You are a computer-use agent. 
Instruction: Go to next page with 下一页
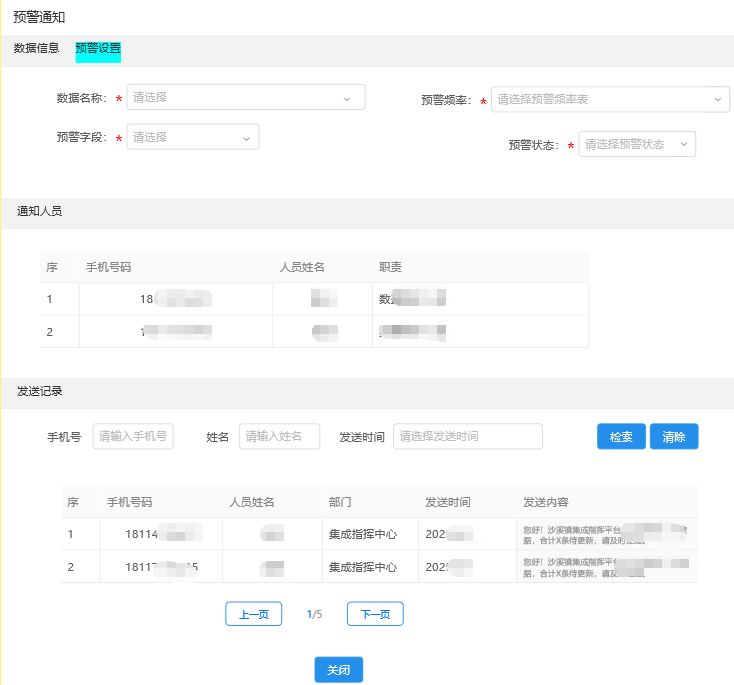point(375,614)
